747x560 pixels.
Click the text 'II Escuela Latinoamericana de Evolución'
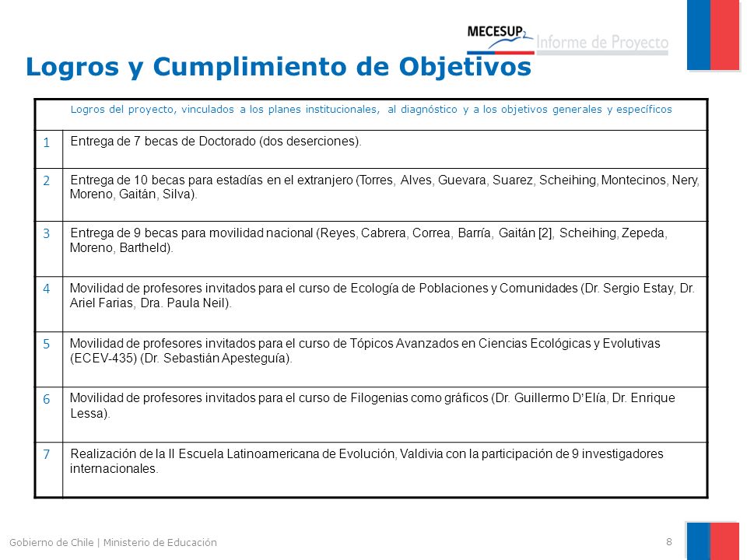click(282, 454)
